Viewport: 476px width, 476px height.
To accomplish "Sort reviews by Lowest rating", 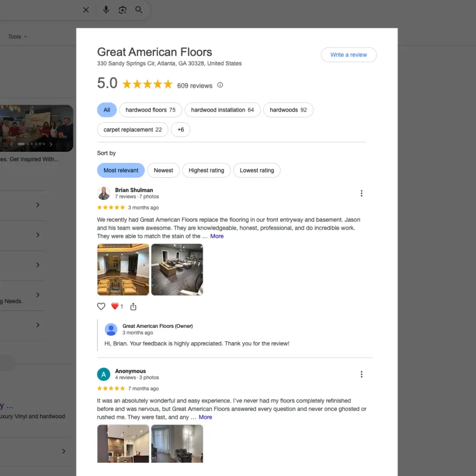I will click(257, 170).
